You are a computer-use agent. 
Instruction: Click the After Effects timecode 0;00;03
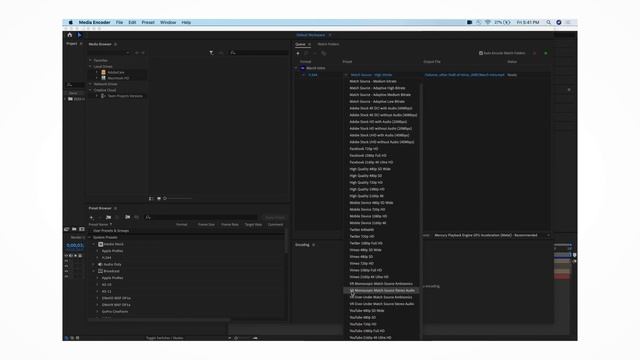75,245
